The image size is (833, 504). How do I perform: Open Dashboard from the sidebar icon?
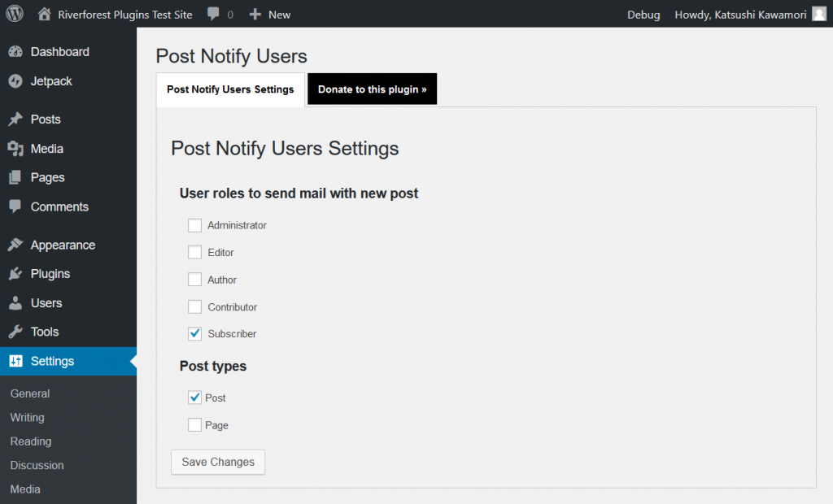[15, 52]
